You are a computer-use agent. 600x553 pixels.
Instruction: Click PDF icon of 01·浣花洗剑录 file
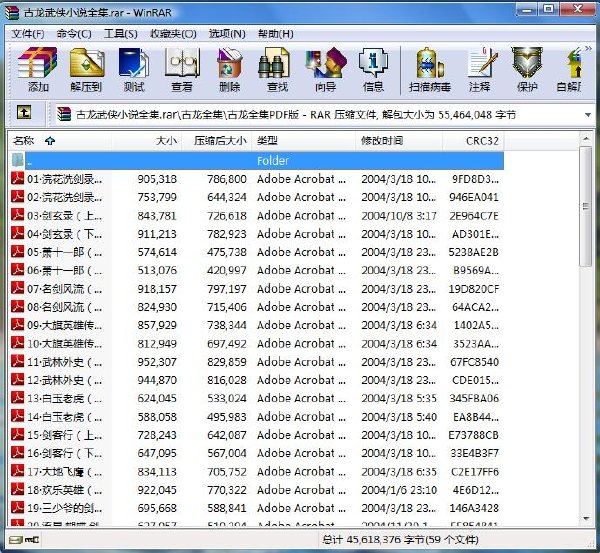click(17, 178)
